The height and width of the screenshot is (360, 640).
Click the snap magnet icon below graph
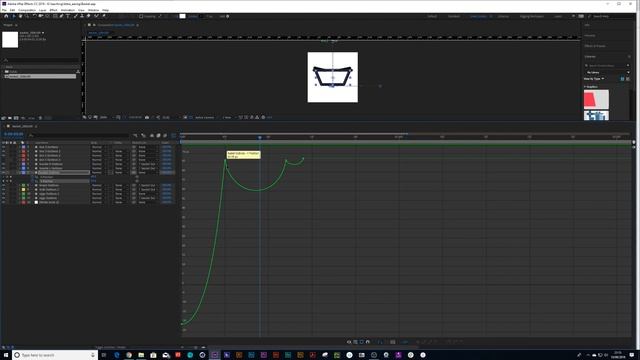pyautogui.click(x=368, y=342)
